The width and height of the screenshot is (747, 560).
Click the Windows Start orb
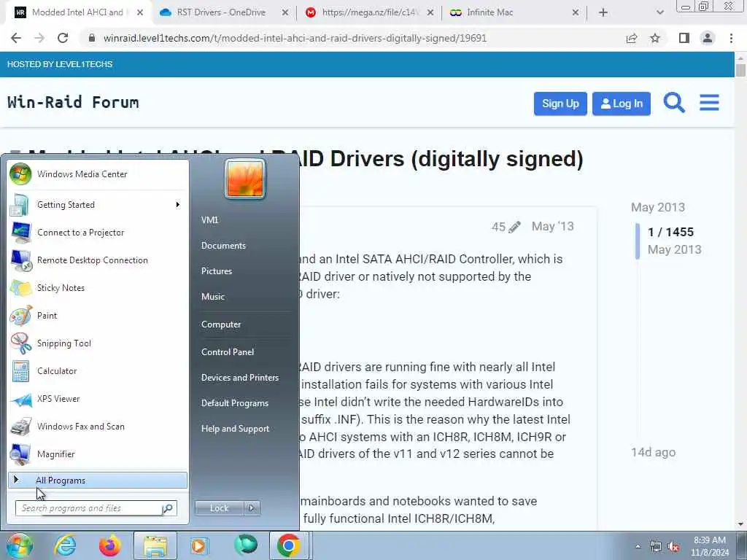(x=20, y=545)
